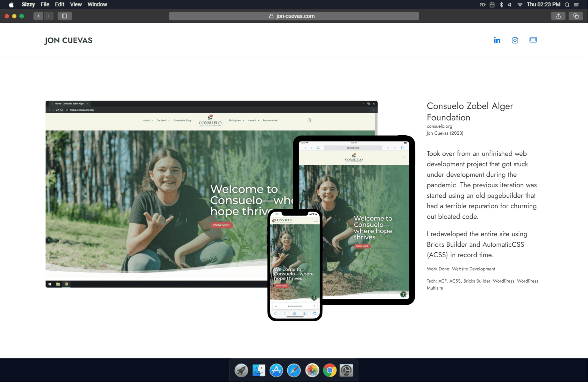588x382 pixels.
Task: Go forward with the browser forward arrow
Action: 49,16
